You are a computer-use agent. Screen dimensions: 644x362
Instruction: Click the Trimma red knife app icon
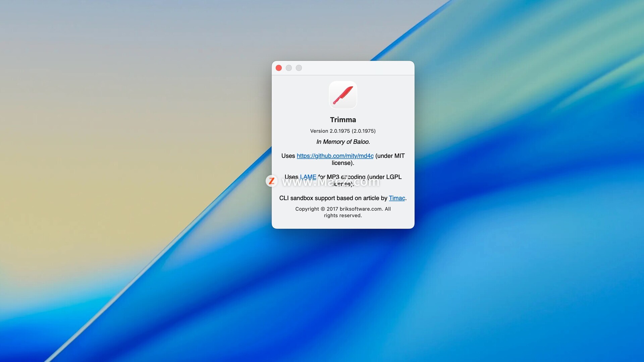pos(343,95)
